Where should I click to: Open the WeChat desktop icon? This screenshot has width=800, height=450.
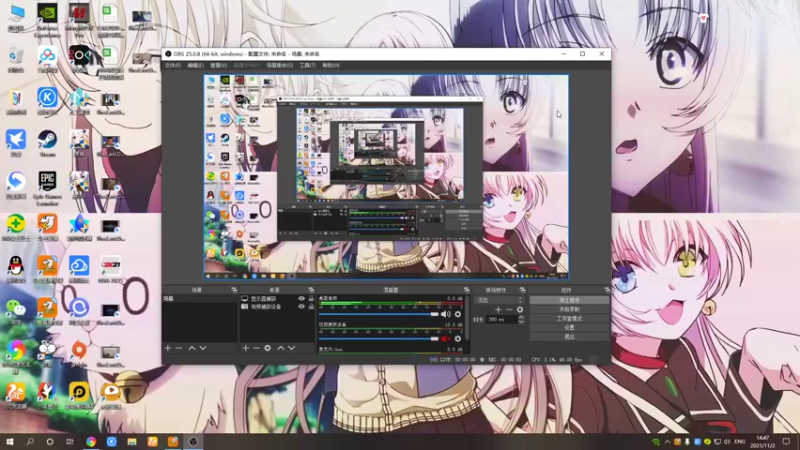(x=16, y=311)
